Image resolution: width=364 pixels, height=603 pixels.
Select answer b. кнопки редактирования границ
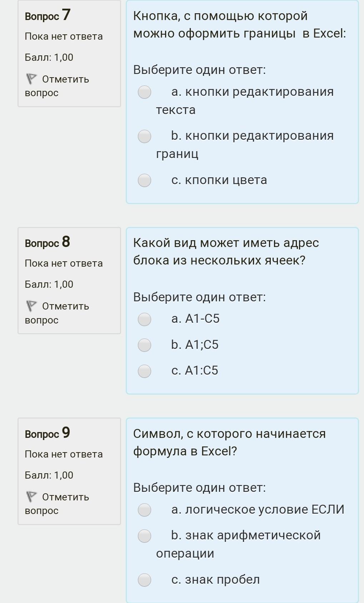click(x=144, y=136)
